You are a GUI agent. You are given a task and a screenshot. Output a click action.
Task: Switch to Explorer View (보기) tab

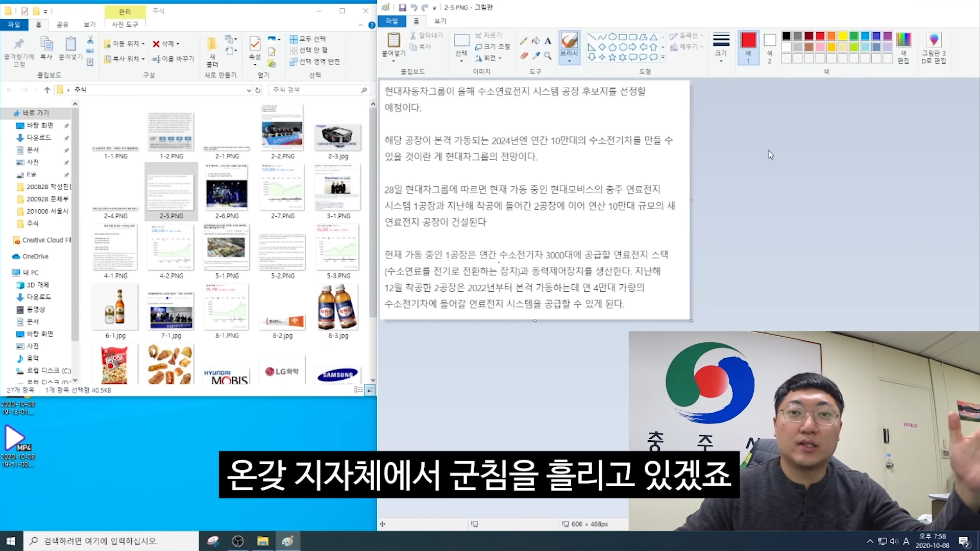89,24
